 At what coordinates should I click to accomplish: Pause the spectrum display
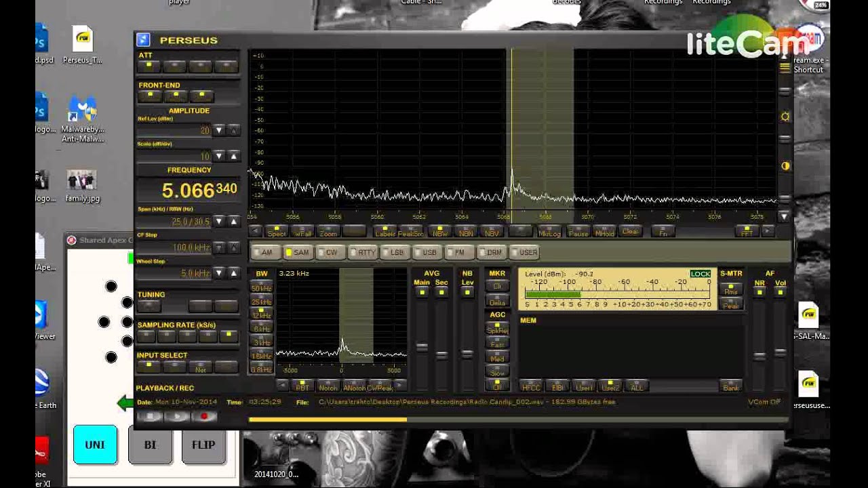click(x=578, y=232)
